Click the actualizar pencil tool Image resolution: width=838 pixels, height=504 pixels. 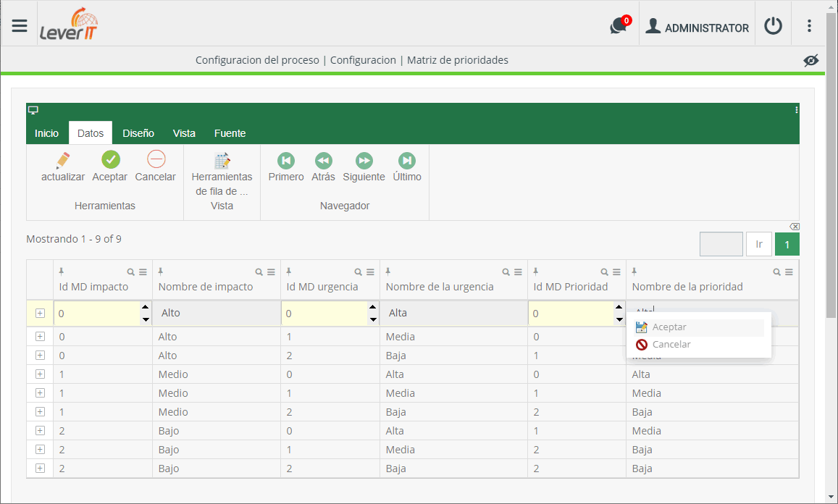pos(63,167)
